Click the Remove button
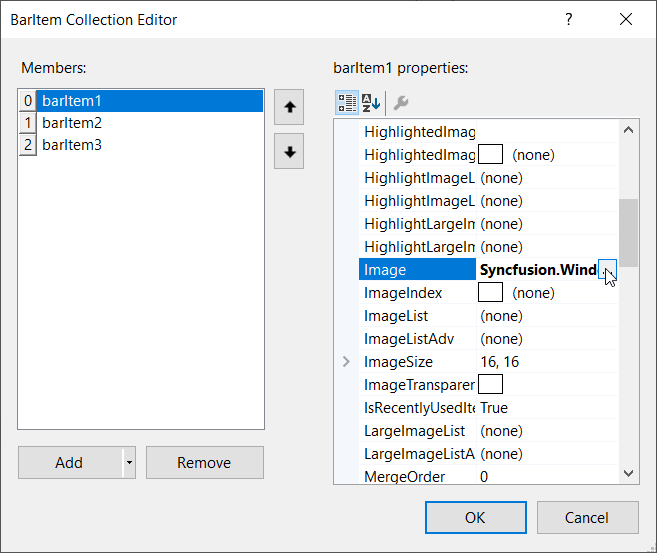This screenshot has width=657, height=553. [204, 462]
